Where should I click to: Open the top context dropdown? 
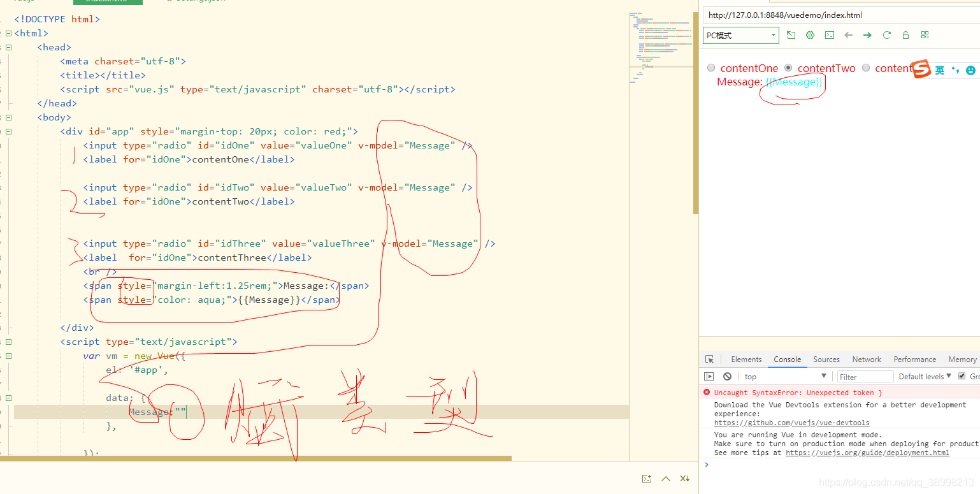pos(785,377)
